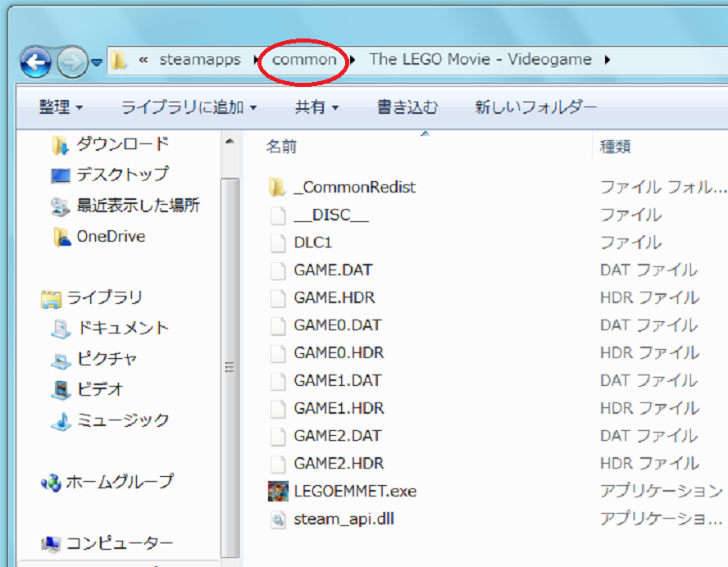
Task: Sort by 名前 column header
Action: [x=281, y=147]
